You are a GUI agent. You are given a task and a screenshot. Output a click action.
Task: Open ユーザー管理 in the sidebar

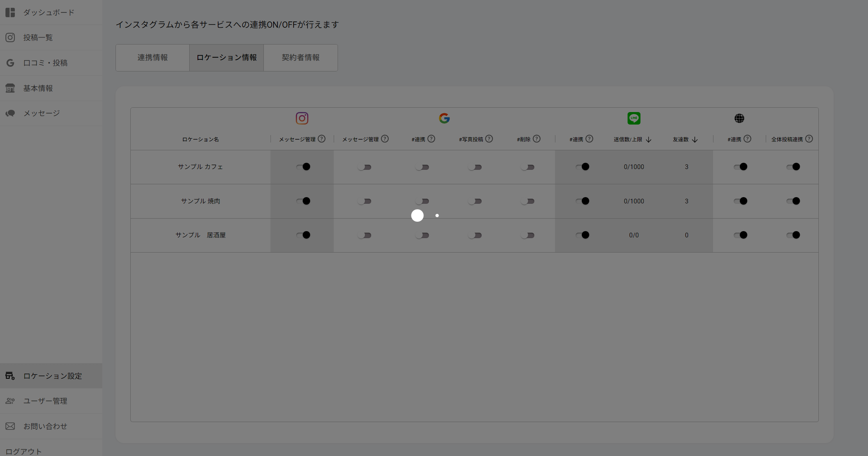pyautogui.click(x=45, y=401)
